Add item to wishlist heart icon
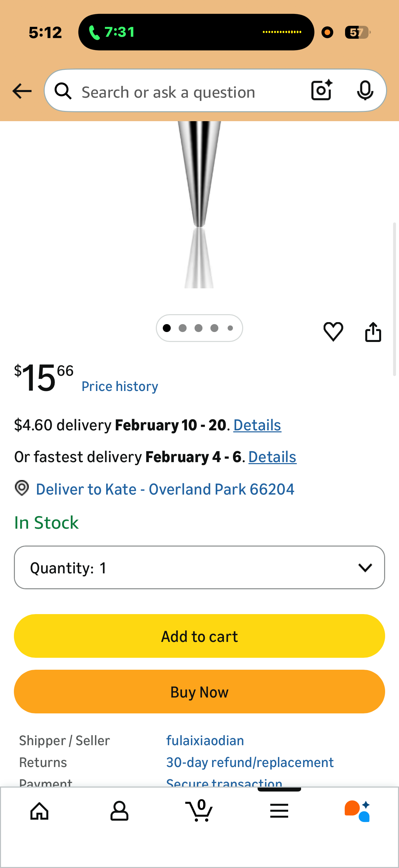The image size is (399, 868). click(x=333, y=332)
